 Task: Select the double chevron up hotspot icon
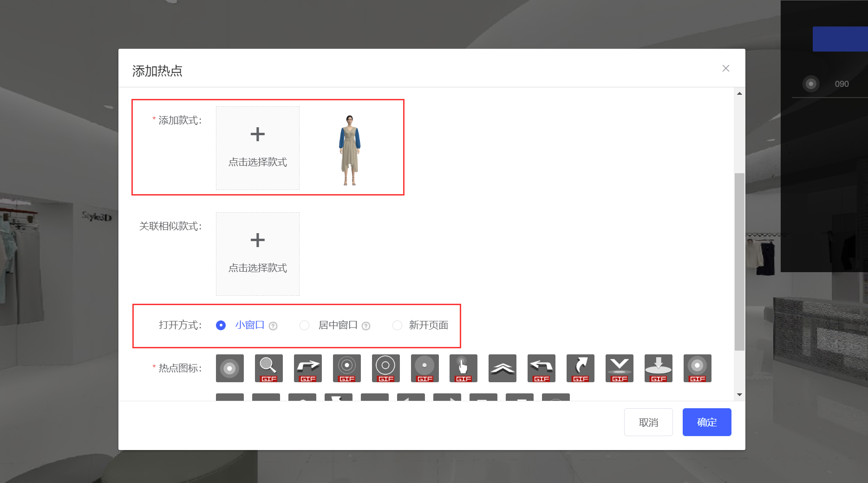tap(502, 368)
